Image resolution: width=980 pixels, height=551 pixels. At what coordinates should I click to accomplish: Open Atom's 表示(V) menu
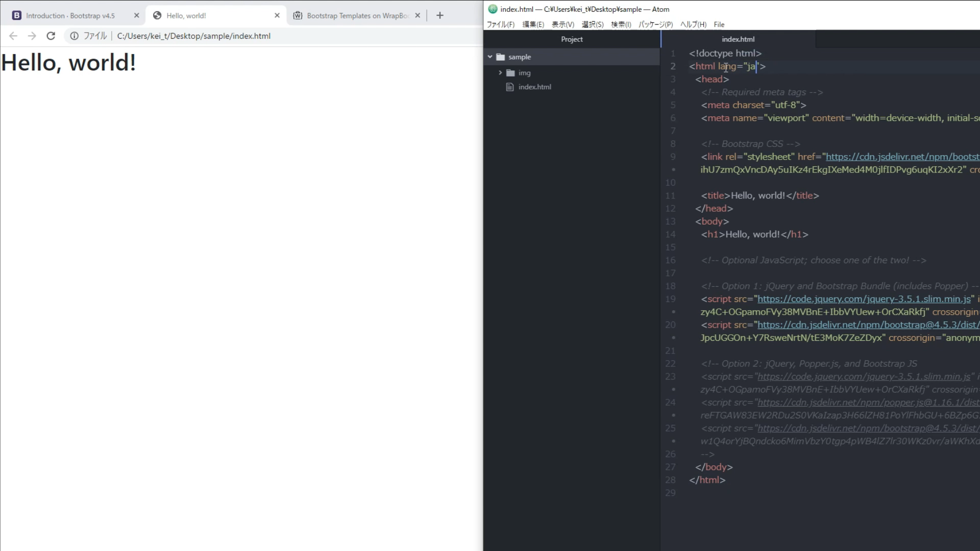[x=563, y=24]
